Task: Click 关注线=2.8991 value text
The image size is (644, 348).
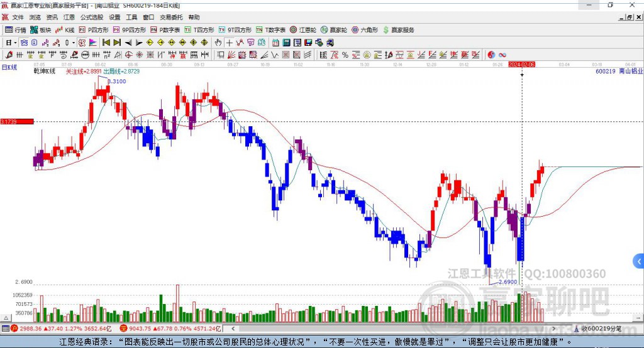Action: [84, 72]
